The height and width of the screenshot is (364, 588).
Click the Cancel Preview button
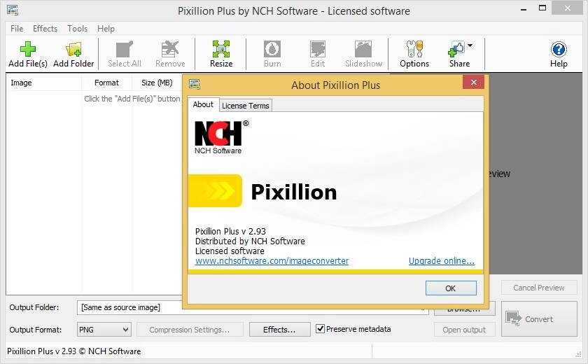pyautogui.click(x=539, y=288)
